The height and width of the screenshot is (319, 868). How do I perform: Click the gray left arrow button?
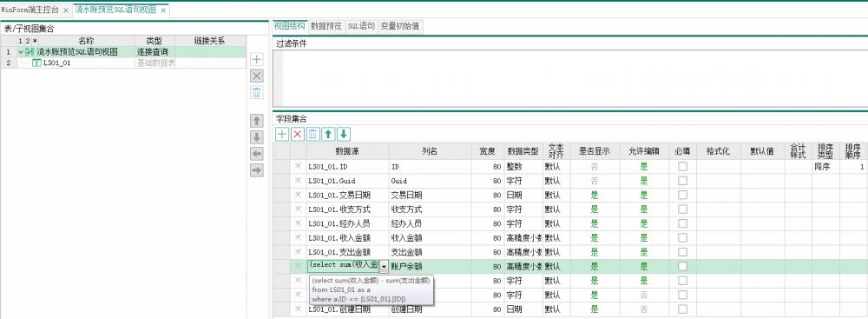point(257,154)
